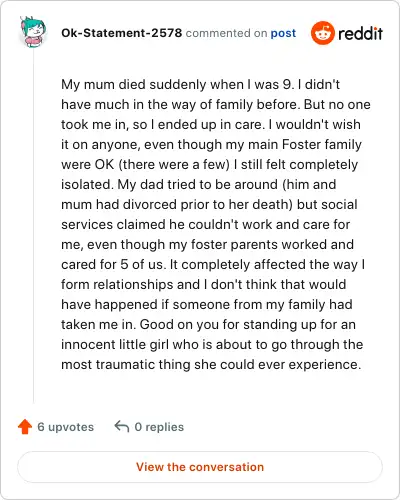Click the line beginning "taken me in. Good on"
Image resolution: width=400 pixels, height=500 pixels.
(209, 324)
